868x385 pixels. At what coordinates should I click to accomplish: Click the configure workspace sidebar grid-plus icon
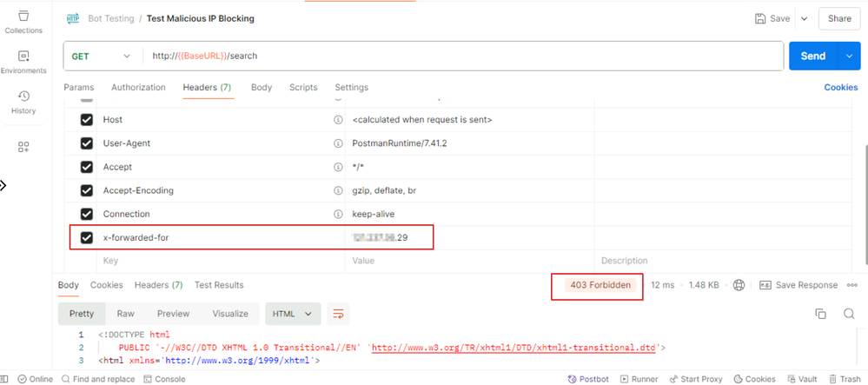23,147
